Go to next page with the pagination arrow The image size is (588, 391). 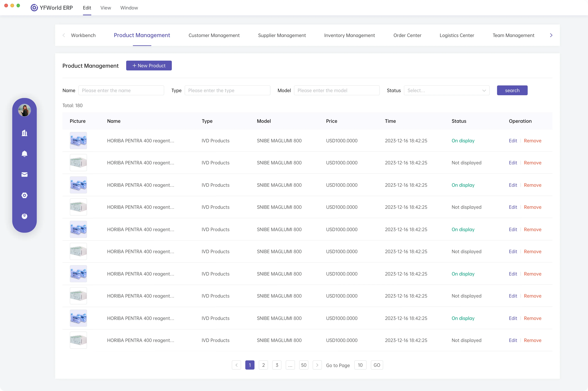(317, 365)
